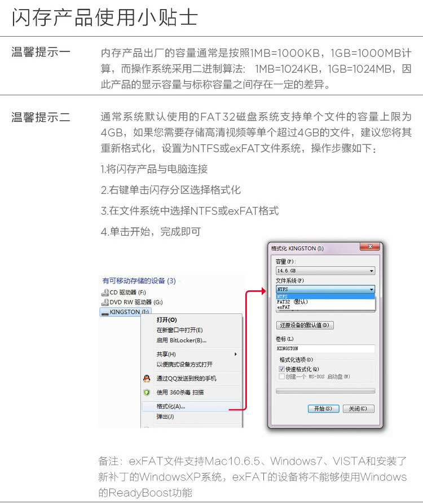The image size is (423, 504).
Task: Expand the 容量 14.6 GB dropdown
Action: coord(325,271)
